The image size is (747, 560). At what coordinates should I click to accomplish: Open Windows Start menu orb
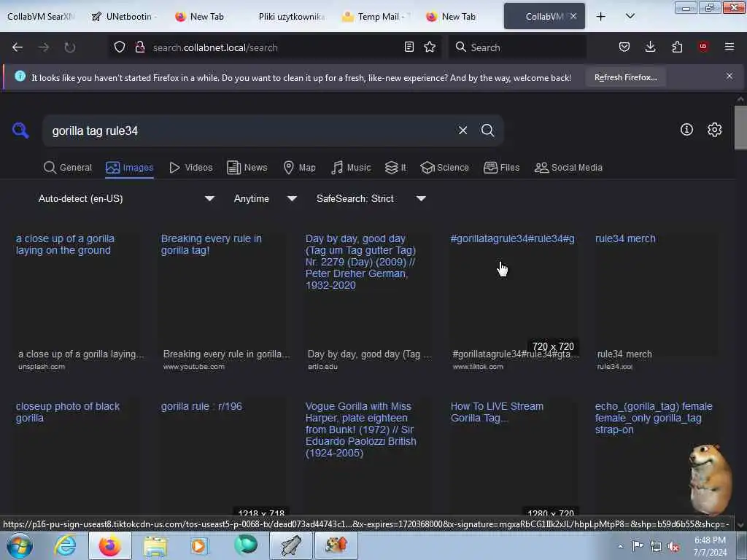point(20,545)
